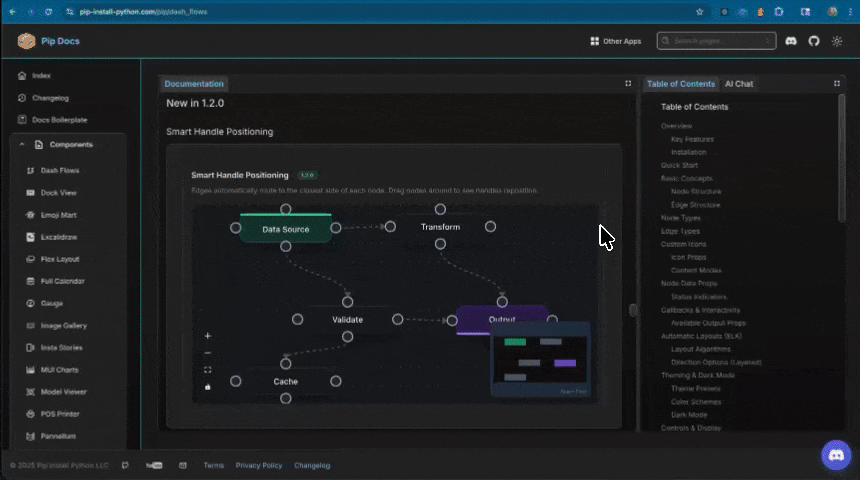Jump to Color Schemes section
The height and width of the screenshot is (480, 860).
tap(696, 402)
